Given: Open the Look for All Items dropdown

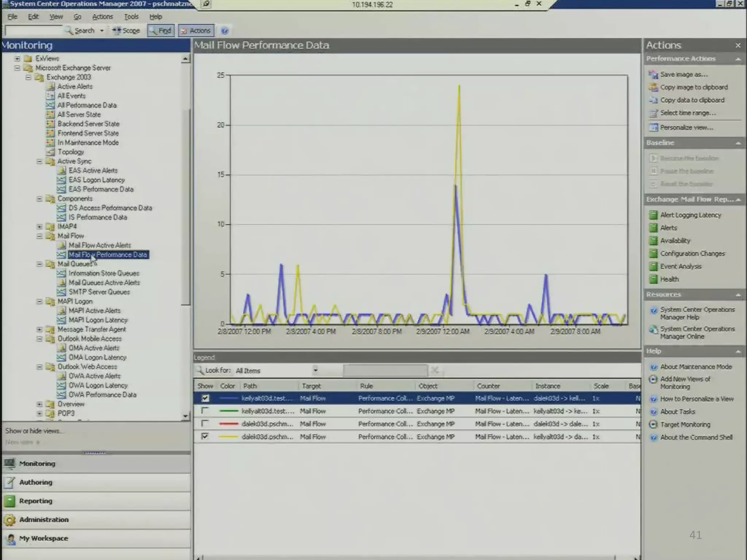Looking at the screenshot, I should click(315, 370).
